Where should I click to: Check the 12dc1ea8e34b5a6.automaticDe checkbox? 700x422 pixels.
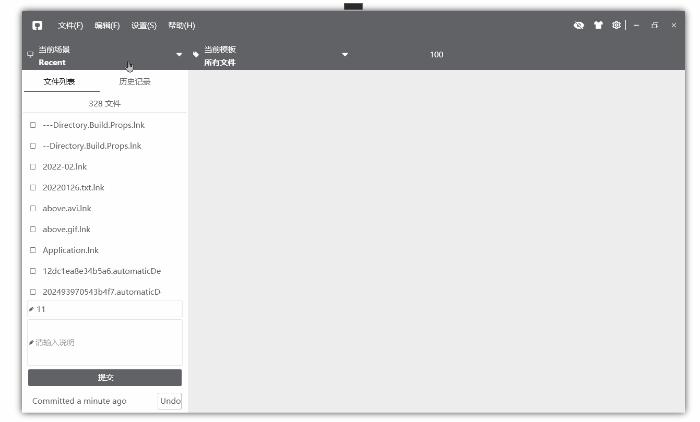point(33,271)
